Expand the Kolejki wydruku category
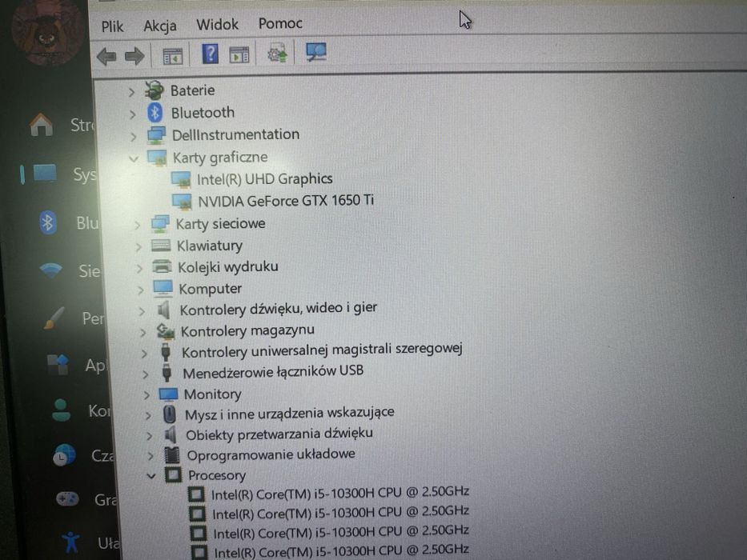747x560 pixels. pyautogui.click(x=139, y=268)
